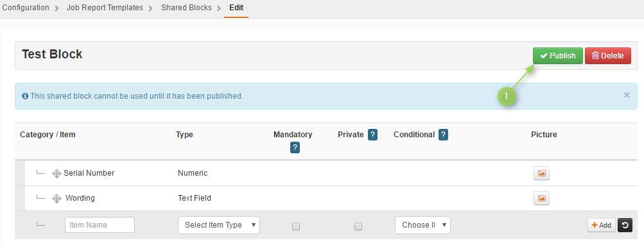
Task: Open the Private column help icon
Action: point(372,135)
